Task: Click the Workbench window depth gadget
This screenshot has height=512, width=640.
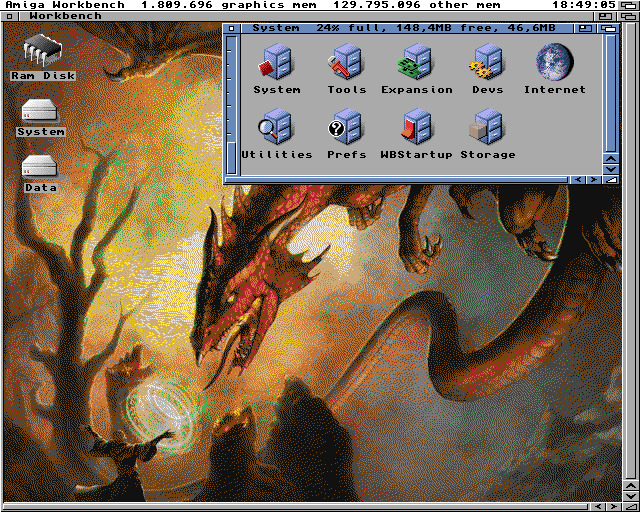Action: click(x=629, y=16)
